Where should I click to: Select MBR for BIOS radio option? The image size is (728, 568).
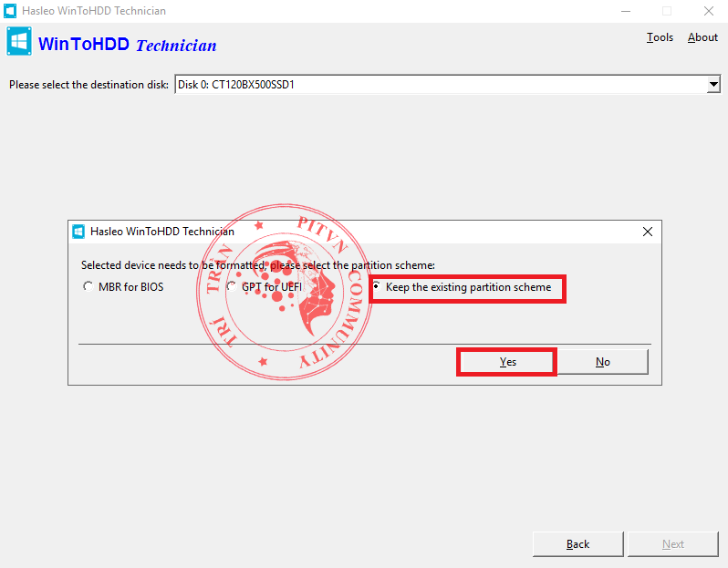pos(123,287)
